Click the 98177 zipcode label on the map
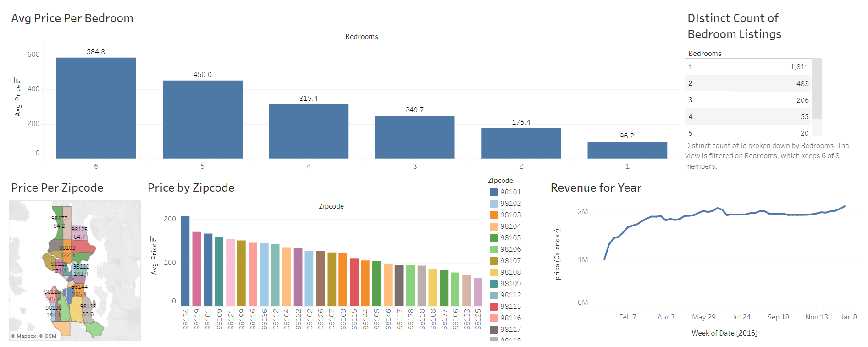This screenshot has width=868, height=347. click(59, 219)
